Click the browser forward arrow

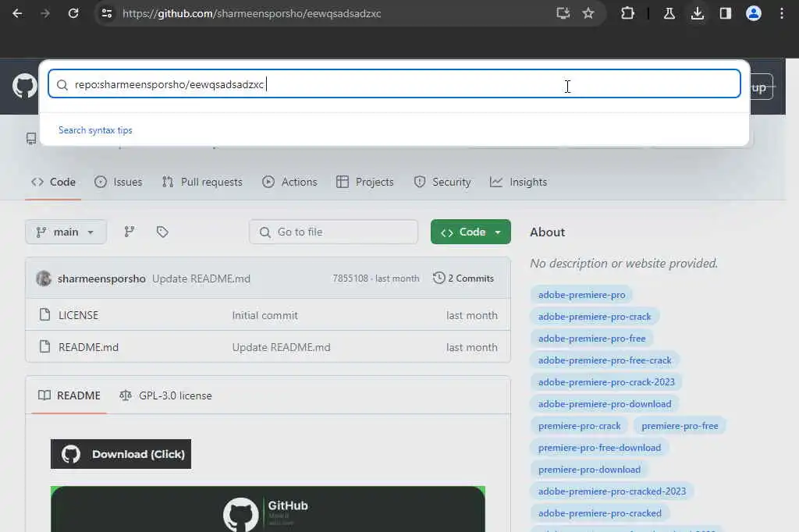pyautogui.click(x=45, y=13)
